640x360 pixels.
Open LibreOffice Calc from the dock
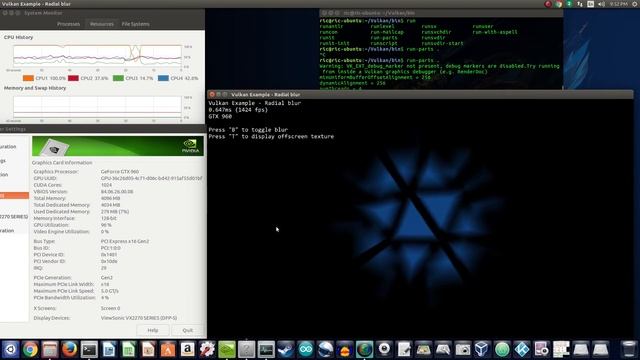click(129, 349)
